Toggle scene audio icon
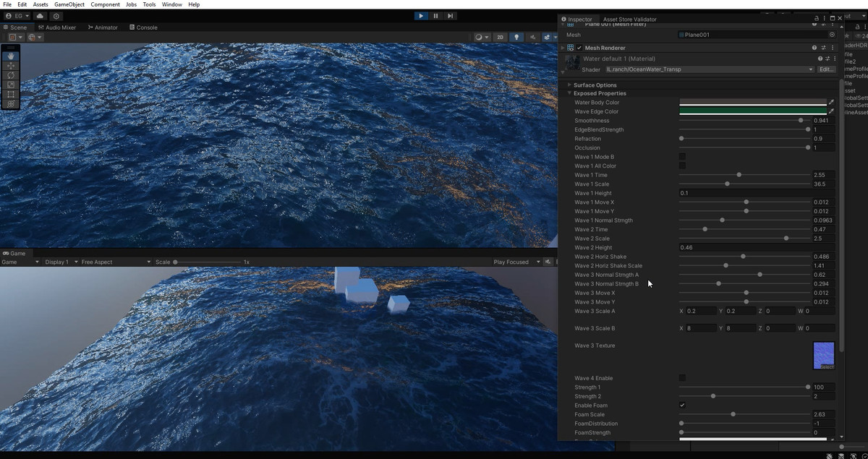The width and height of the screenshot is (868, 459). pyautogui.click(x=532, y=37)
